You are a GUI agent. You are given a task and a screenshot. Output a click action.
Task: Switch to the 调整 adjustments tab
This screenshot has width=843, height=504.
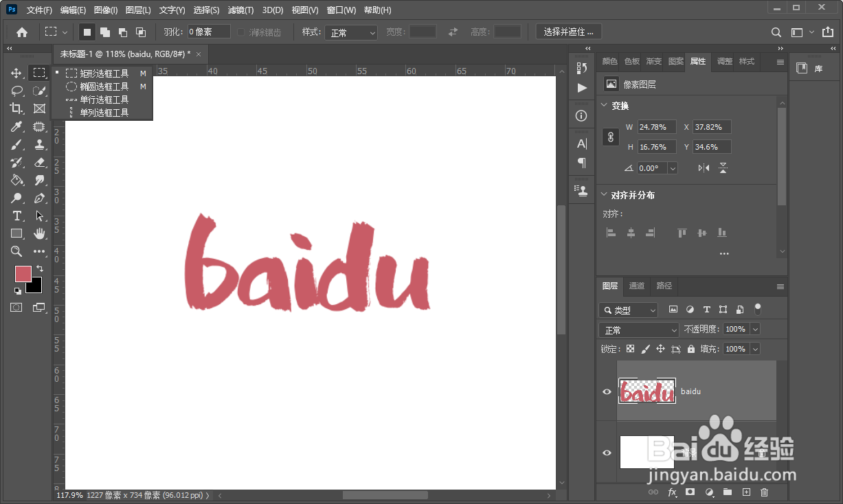tap(725, 61)
